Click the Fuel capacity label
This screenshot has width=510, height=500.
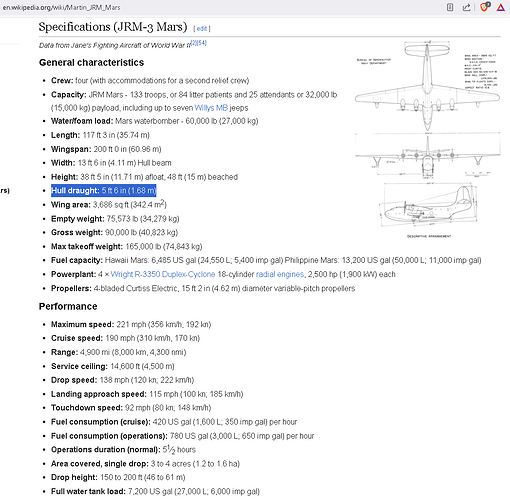click(77, 260)
